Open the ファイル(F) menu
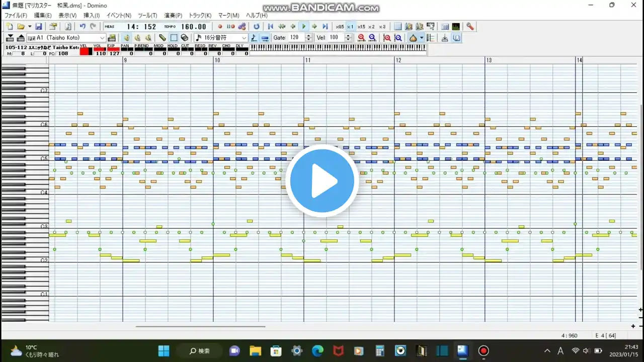Screen dimensions: 644x362 coord(16,16)
